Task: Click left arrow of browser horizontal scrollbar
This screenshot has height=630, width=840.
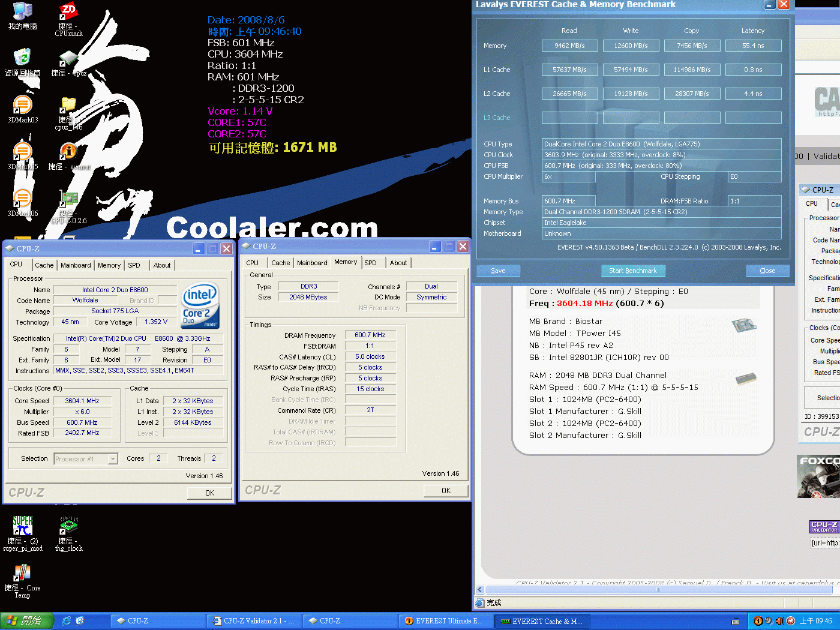Action: pos(479,590)
